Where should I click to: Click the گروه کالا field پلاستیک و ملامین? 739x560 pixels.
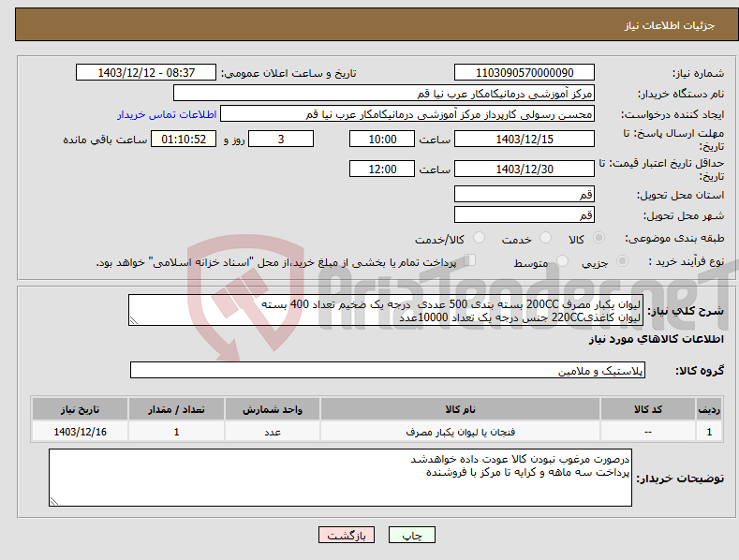pyautogui.click(x=388, y=370)
